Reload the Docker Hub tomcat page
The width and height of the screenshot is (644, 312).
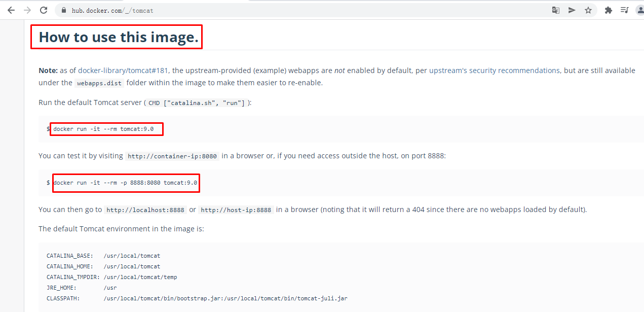pyautogui.click(x=44, y=10)
